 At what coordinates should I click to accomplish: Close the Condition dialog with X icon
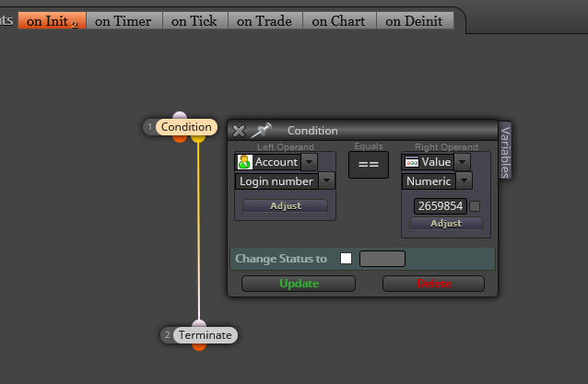click(x=239, y=131)
